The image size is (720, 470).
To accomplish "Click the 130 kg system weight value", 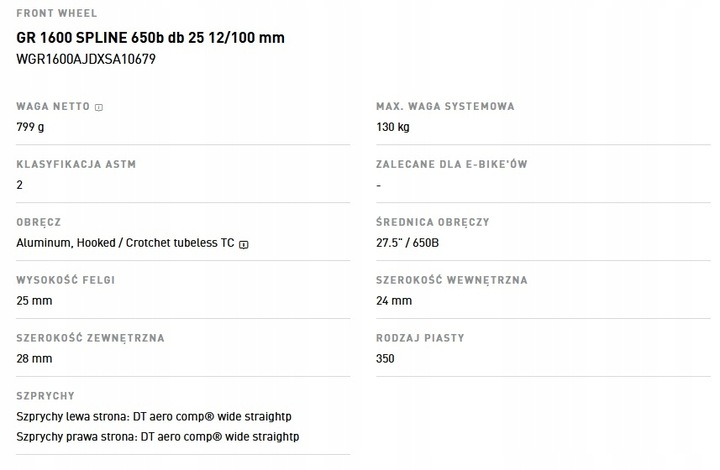I will pos(393,127).
